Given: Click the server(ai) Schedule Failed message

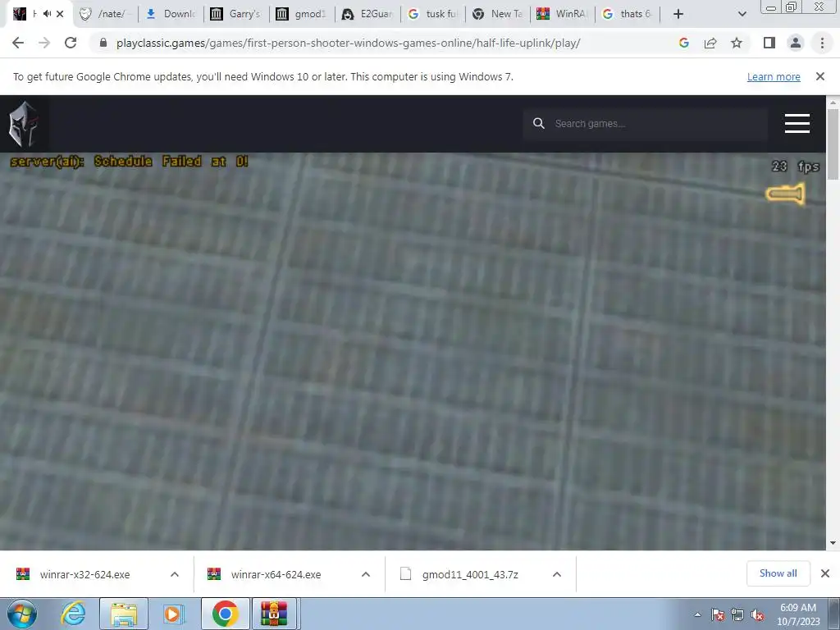Looking at the screenshot, I should [129, 162].
